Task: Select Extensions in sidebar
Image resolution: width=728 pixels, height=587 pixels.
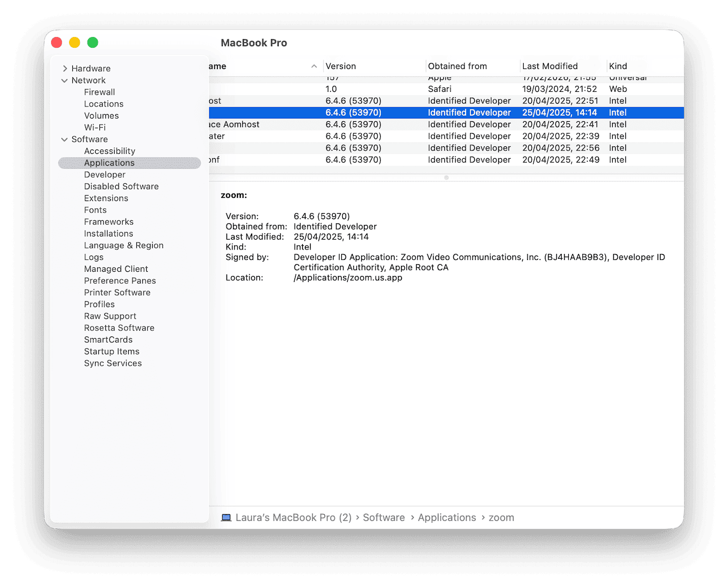Action: click(x=106, y=198)
